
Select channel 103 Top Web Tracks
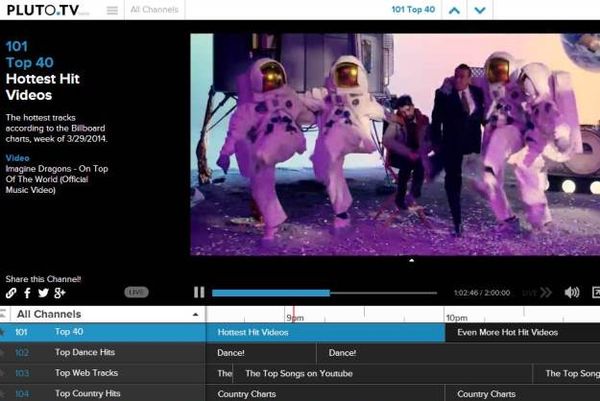103,373
